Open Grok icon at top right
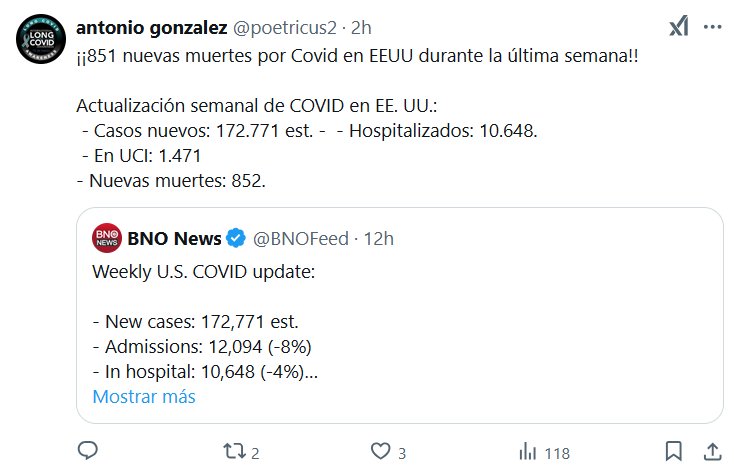Viewport: 734px width, 474px height. [x=679, y=27]
